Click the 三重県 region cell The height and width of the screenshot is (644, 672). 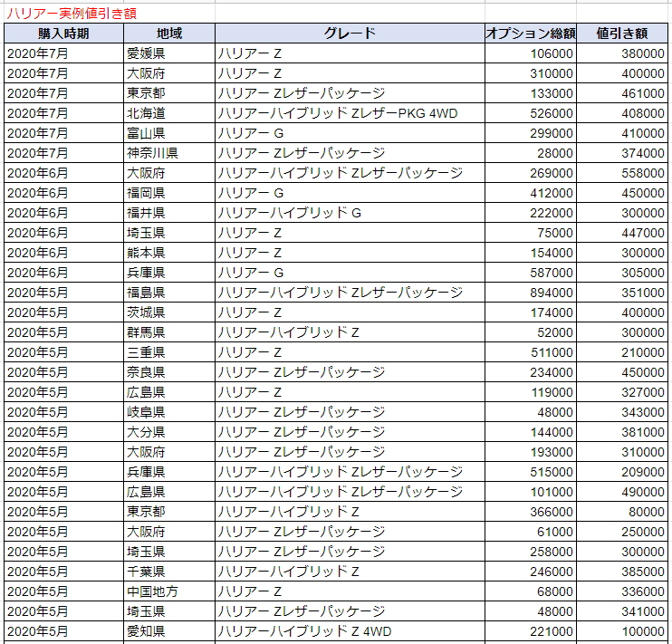coord(169,352)
